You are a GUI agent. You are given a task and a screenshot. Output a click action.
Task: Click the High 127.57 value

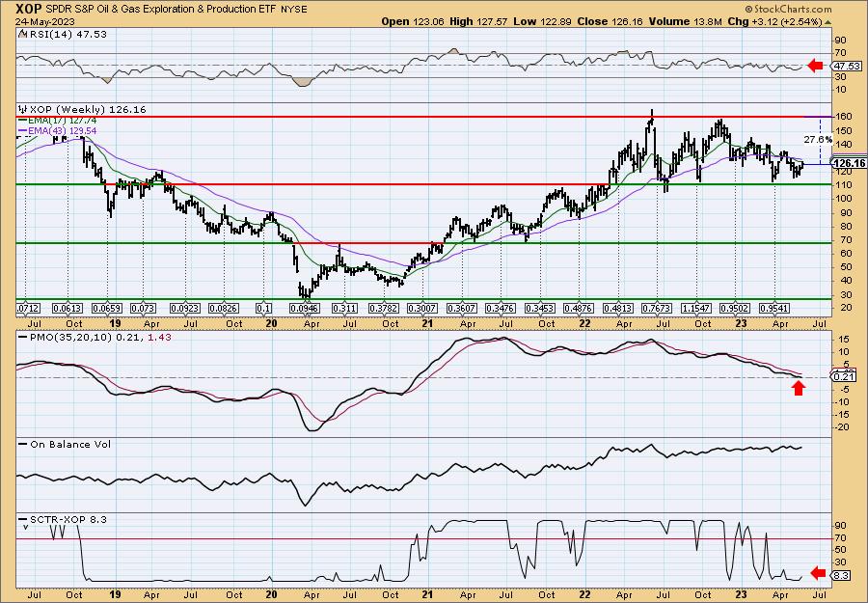477,21
